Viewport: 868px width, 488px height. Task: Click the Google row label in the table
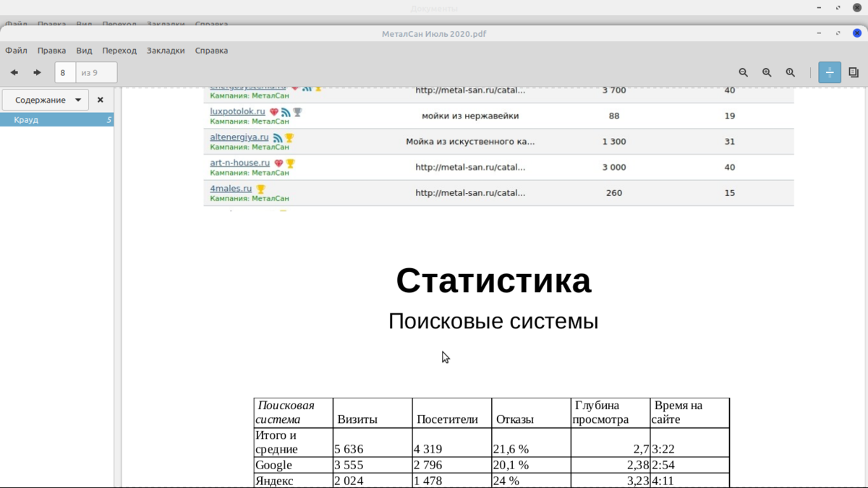pyautogui.click(x=273, y=465)
